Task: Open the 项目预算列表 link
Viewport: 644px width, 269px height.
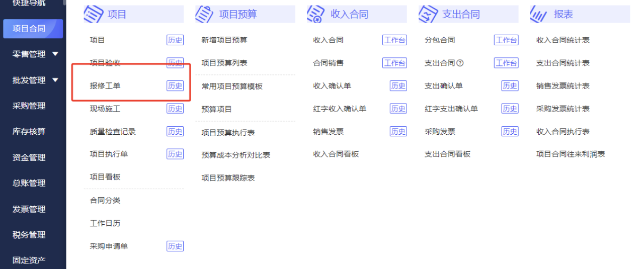Action: 224,63
